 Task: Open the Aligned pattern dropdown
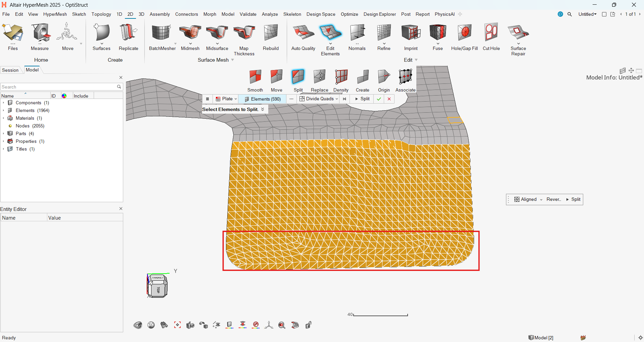coord(528,199)
